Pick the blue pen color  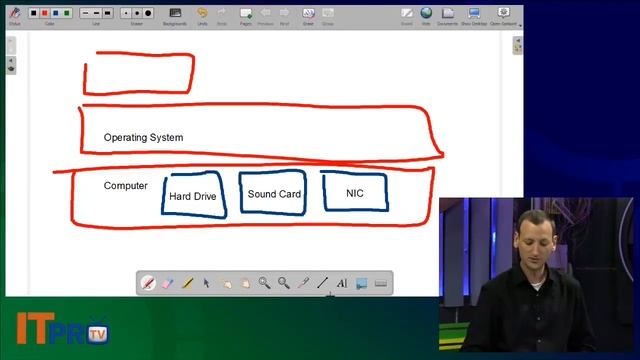[x=56, y=13]
